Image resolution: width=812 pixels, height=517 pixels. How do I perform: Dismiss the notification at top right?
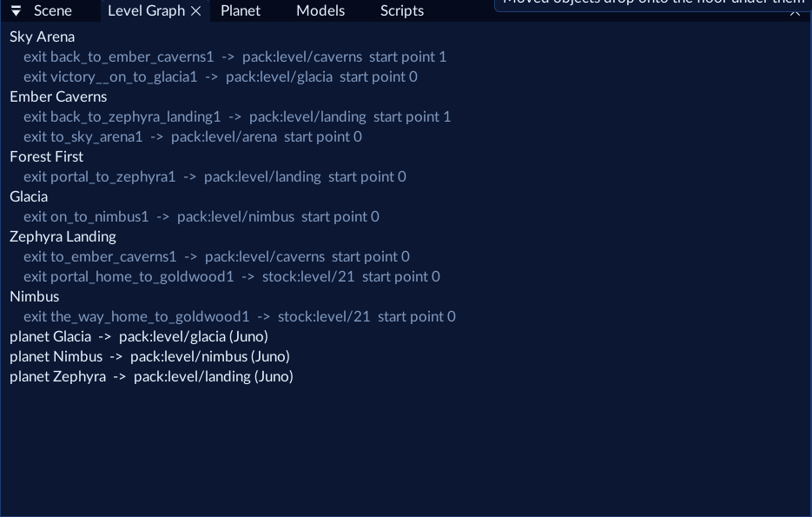pos(795,12)
